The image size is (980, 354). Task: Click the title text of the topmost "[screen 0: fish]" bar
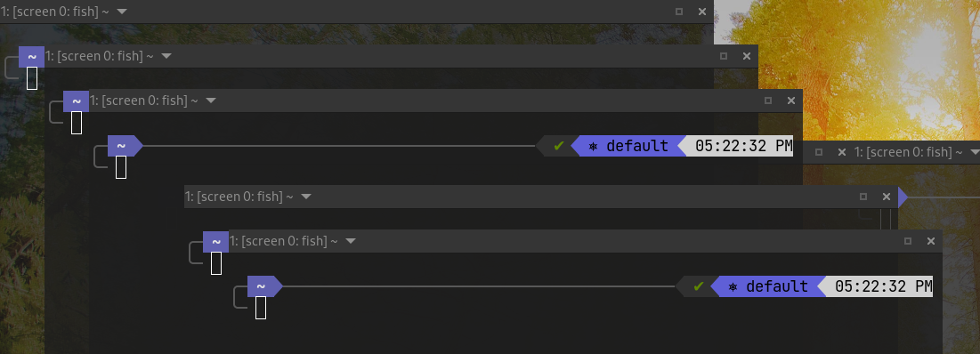pyautogui.click(x=56, y=12)
